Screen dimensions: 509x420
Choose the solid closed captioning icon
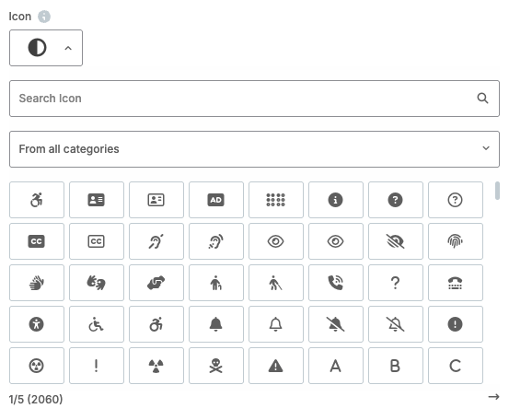tap(37, 241)
